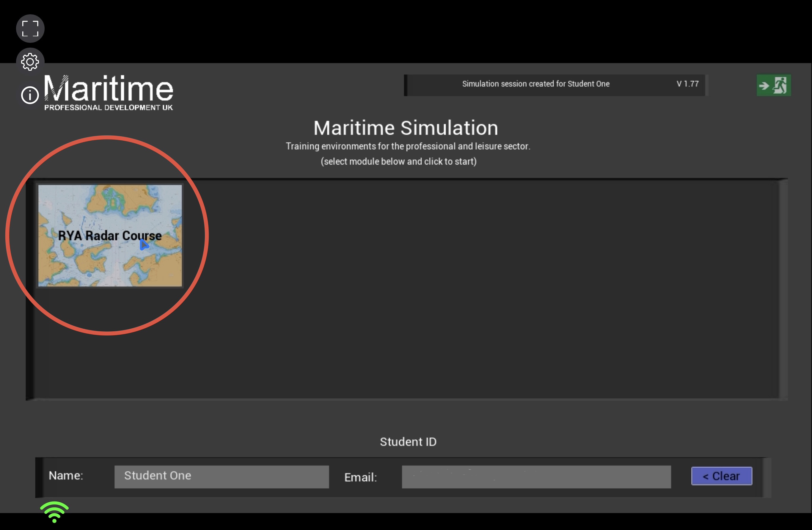Check the green Wi-Fi connection icon
This screenshot has height=530, width=812.
(54, 512)
